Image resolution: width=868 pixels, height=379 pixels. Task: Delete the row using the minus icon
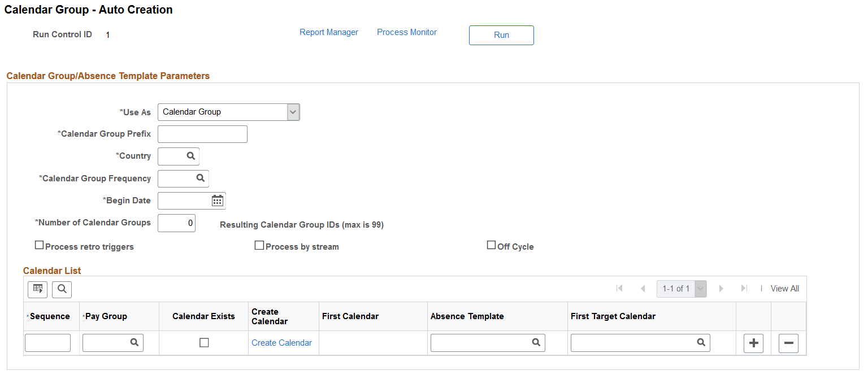point(788,343)
